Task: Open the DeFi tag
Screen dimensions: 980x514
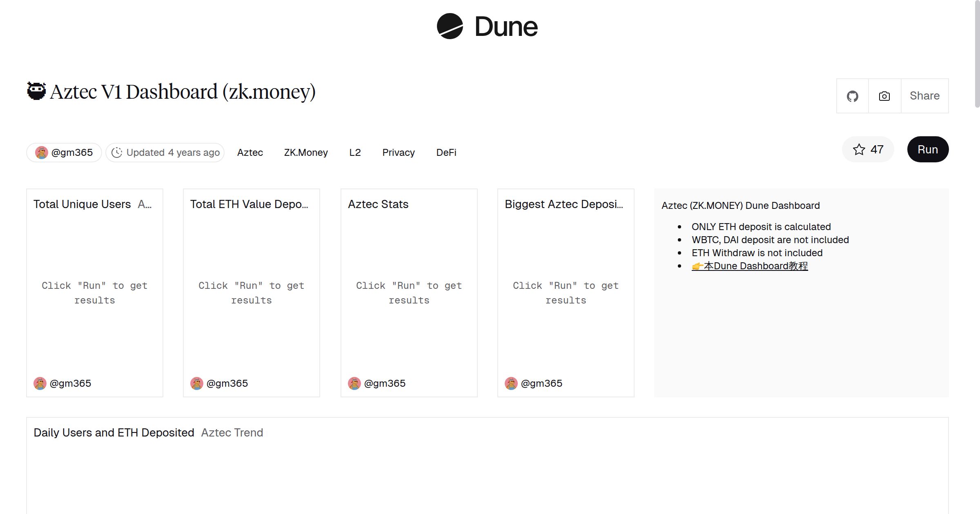Action: pyautogui.click(x=446, y=152)
